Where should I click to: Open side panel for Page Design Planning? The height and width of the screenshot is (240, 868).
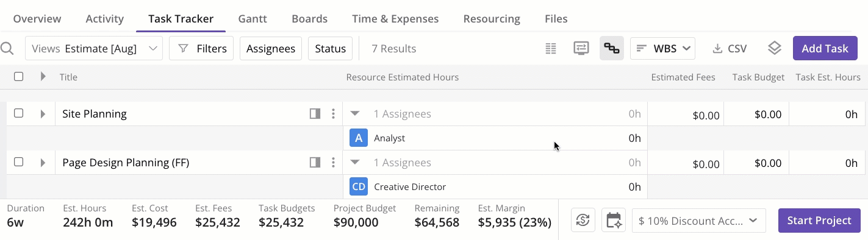(315, 162)
